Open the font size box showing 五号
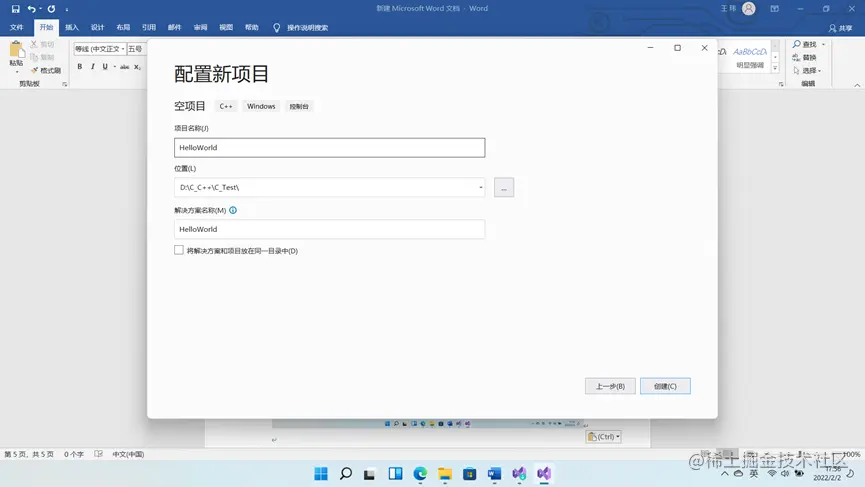865x487 pixels. pos(135,49)
